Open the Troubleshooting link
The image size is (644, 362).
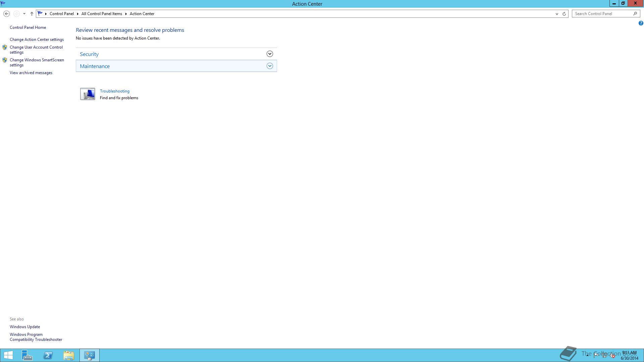(x=115, y=91)
